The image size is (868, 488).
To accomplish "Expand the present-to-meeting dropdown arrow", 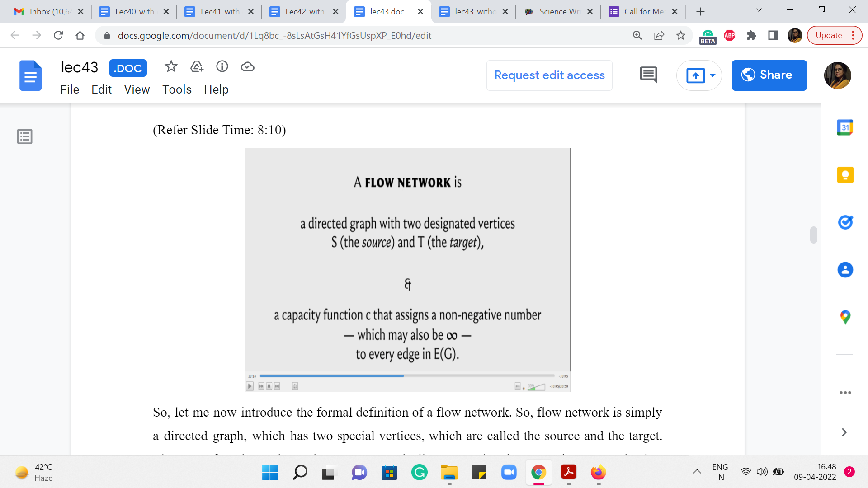I will [713, 75].
